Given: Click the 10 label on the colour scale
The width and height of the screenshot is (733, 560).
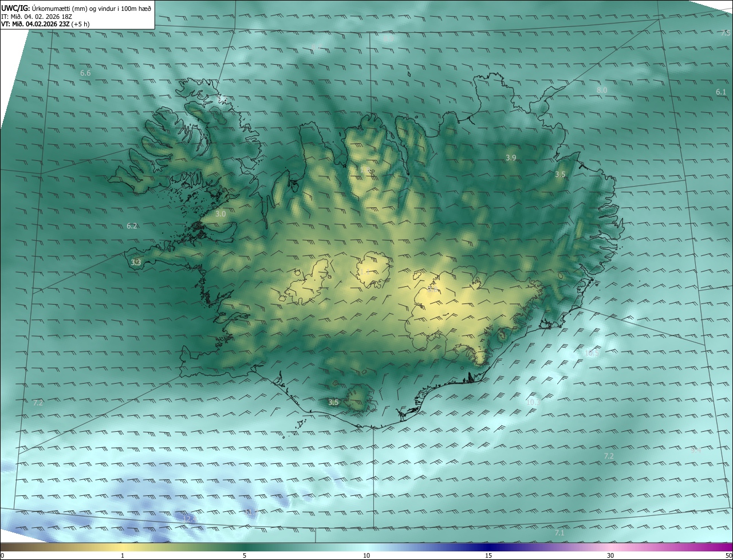Looking at the screenshot, I should (366, 555).
